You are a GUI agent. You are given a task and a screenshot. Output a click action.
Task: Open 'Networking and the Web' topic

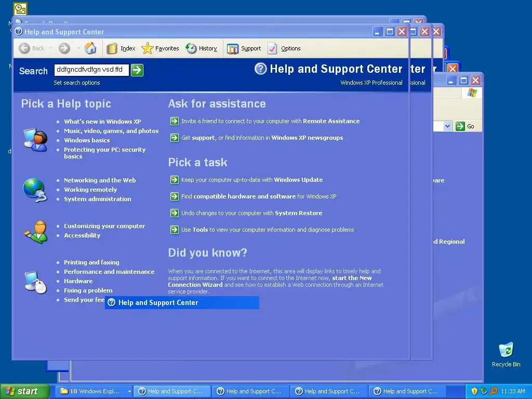point(100,180)
